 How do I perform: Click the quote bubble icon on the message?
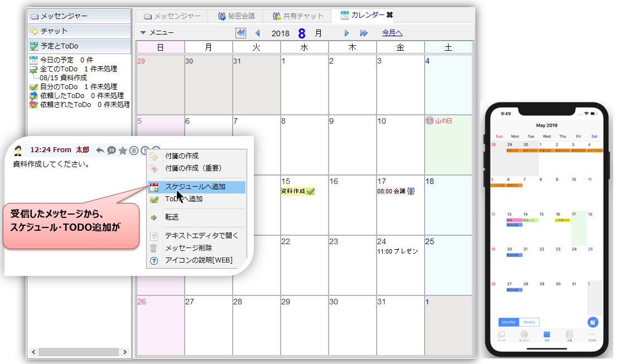pos(111,150)
